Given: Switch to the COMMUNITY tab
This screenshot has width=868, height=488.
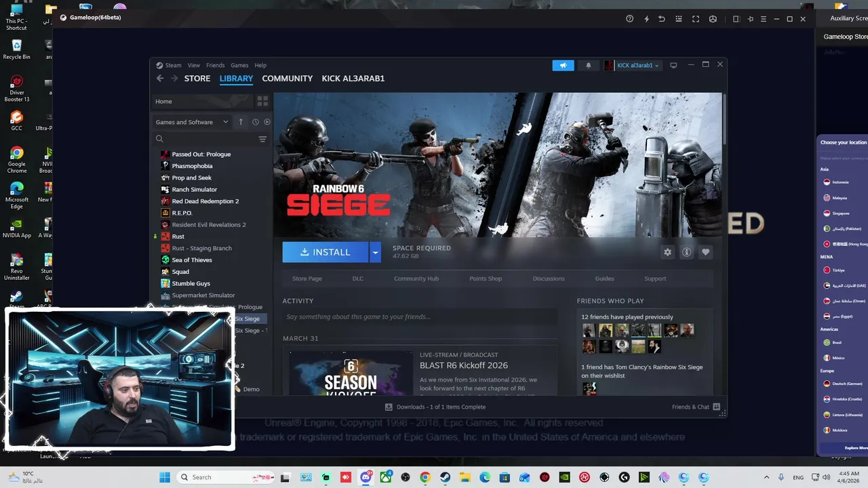Looking at the screenshot, I should coord(288,79).
